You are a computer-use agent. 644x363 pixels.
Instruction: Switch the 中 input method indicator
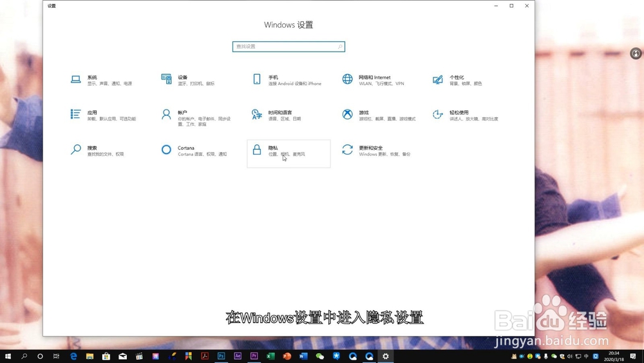pyautogui.click(x=586, y=357)
